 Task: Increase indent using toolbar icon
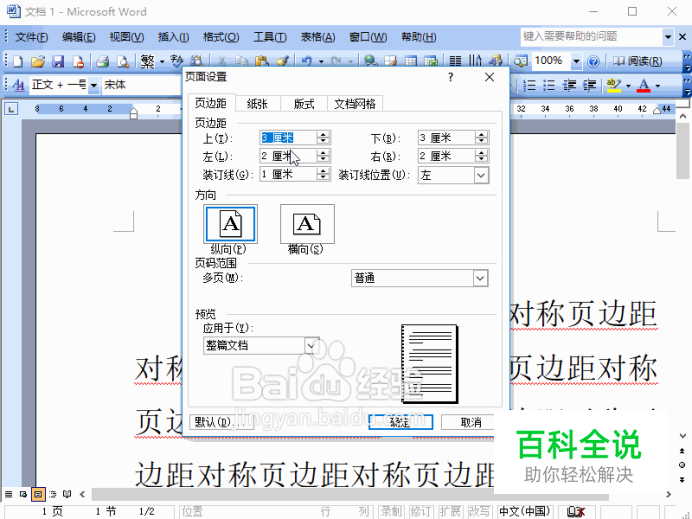(589, 85)
